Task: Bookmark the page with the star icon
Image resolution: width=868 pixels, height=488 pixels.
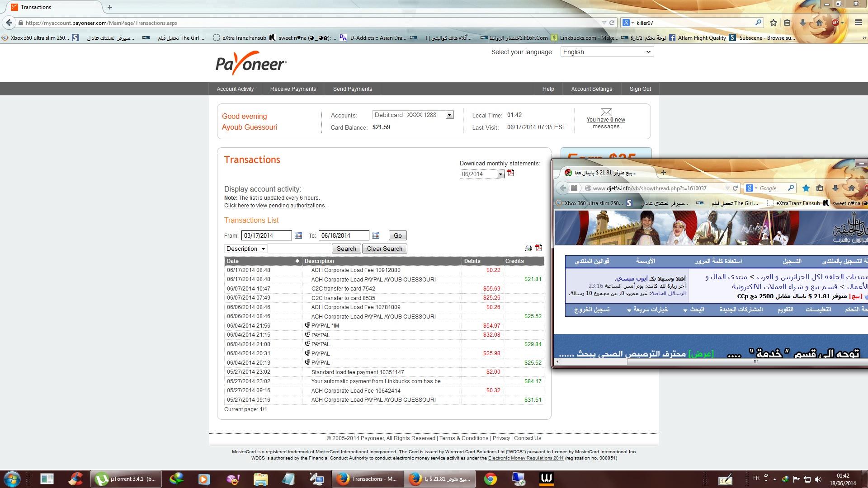Action: pyautogui.click(x=774, y=23)
